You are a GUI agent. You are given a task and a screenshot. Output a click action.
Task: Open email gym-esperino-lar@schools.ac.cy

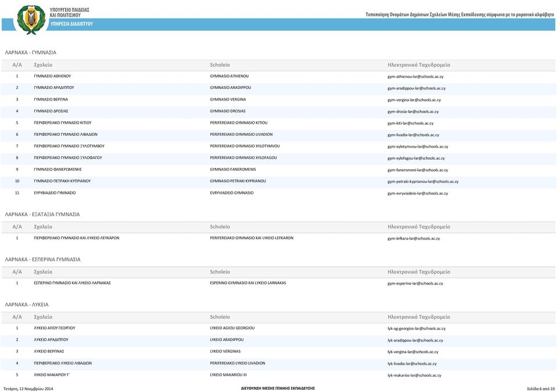415,283
